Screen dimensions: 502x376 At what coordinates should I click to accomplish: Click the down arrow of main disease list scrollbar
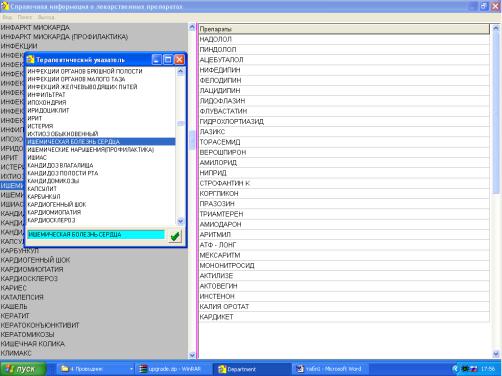[192, 355]
